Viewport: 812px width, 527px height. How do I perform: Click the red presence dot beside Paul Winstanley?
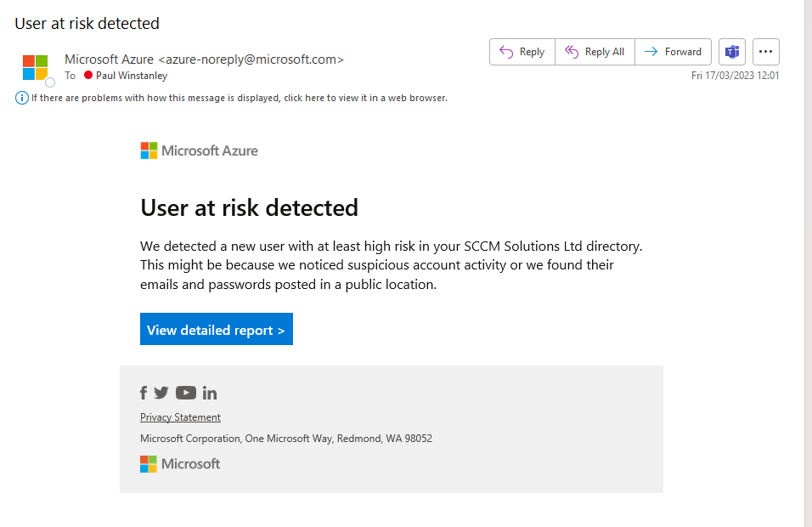click(x=88, y=76)
